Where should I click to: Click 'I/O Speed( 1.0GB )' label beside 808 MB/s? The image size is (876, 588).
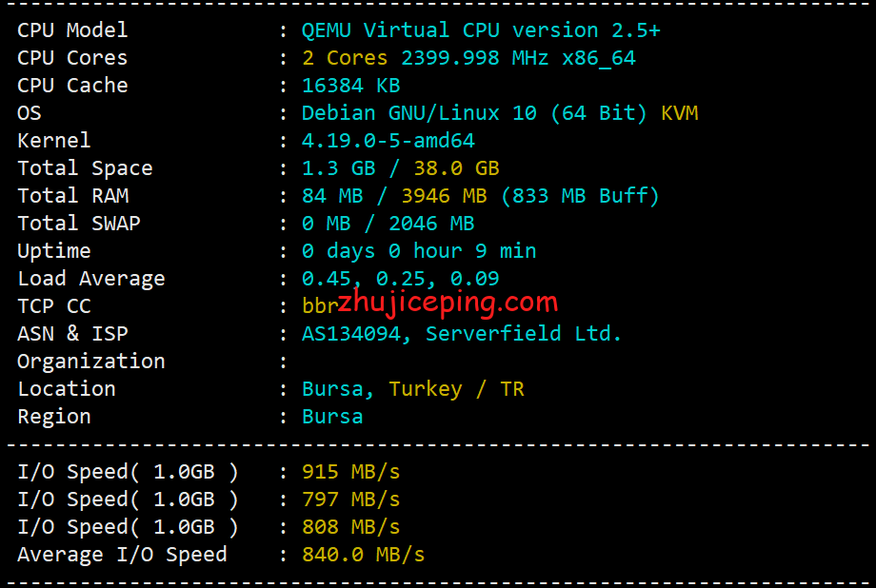tap(128, 526)
